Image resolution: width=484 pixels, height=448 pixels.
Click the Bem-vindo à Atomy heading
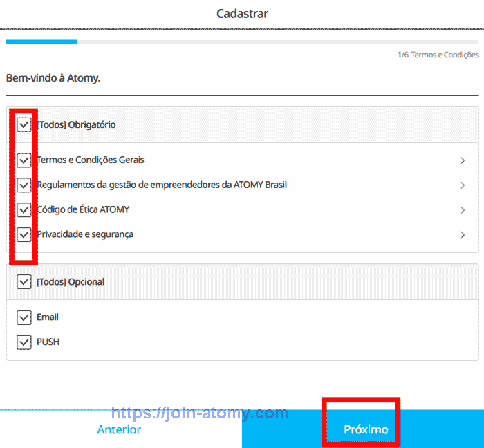[x=53, y=78]
